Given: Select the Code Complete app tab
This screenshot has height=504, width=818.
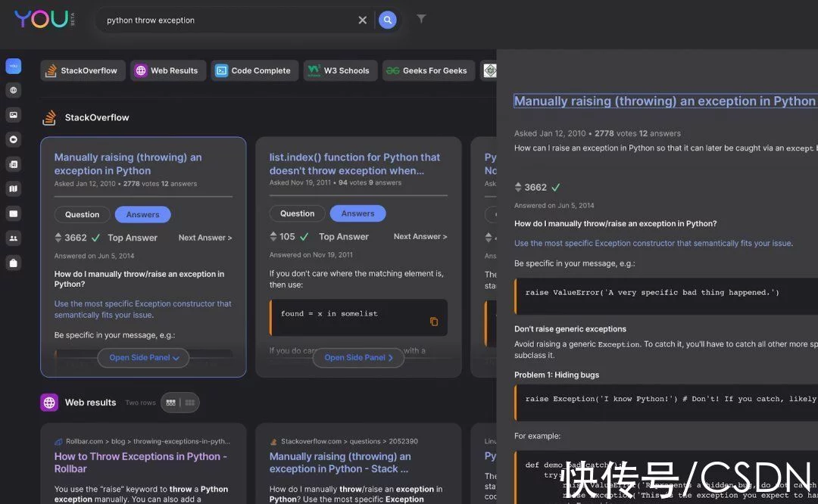Looking at the screenshot, I should click(254, 70).
